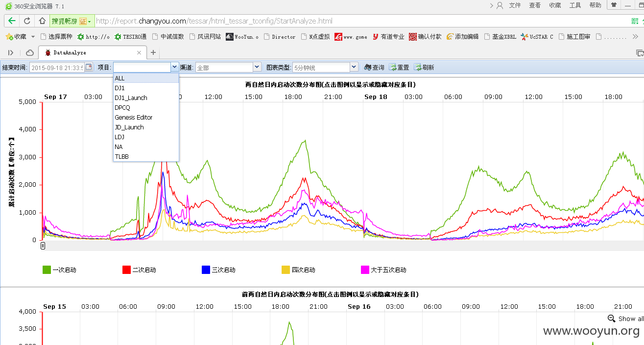Open the calendar picker for 结束时间
The width and height of the screenshot is (644, 345).
point(89,68)
